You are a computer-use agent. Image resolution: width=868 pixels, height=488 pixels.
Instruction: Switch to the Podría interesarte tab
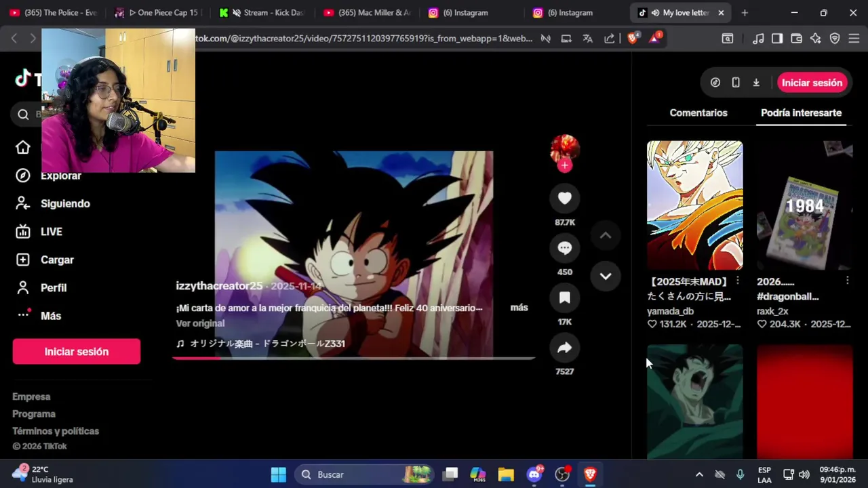click(801, 113)
